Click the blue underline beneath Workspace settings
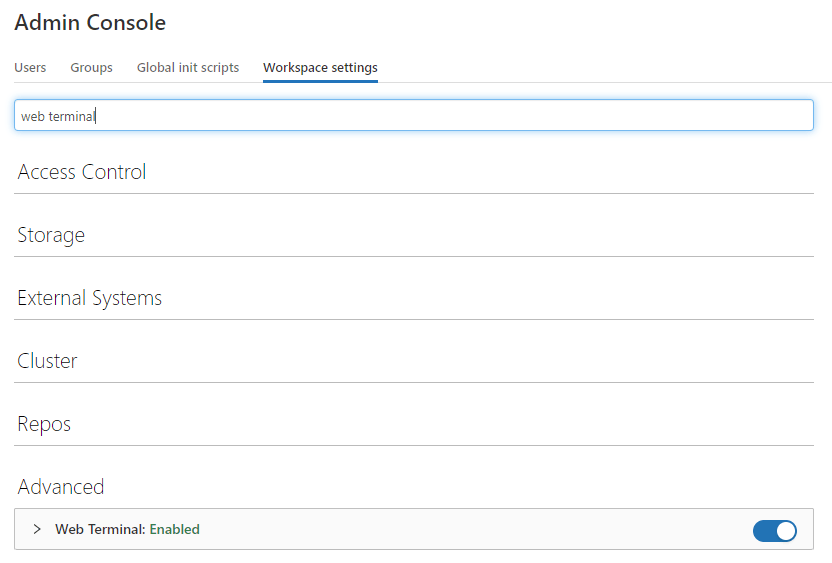 click(x=320, y=81)
